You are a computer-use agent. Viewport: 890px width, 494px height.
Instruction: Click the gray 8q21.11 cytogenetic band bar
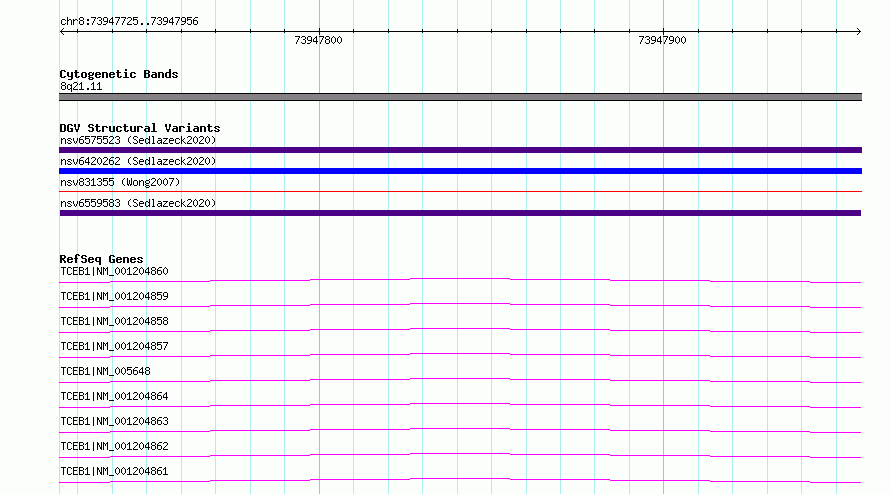pos(460,97)
